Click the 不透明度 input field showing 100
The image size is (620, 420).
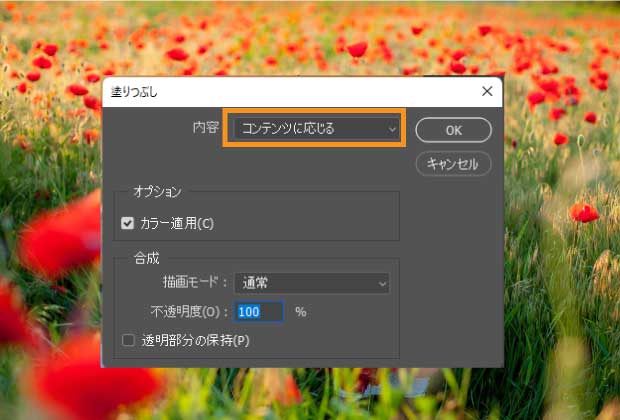259,312
